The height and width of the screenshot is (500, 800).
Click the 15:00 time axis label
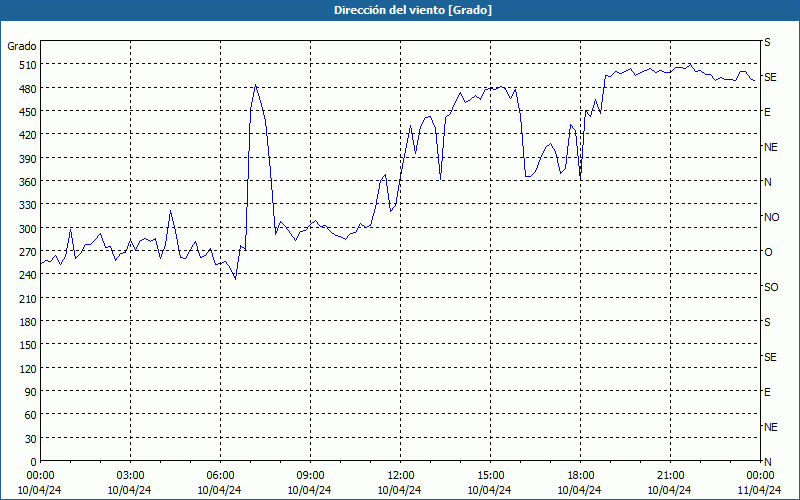490,476
